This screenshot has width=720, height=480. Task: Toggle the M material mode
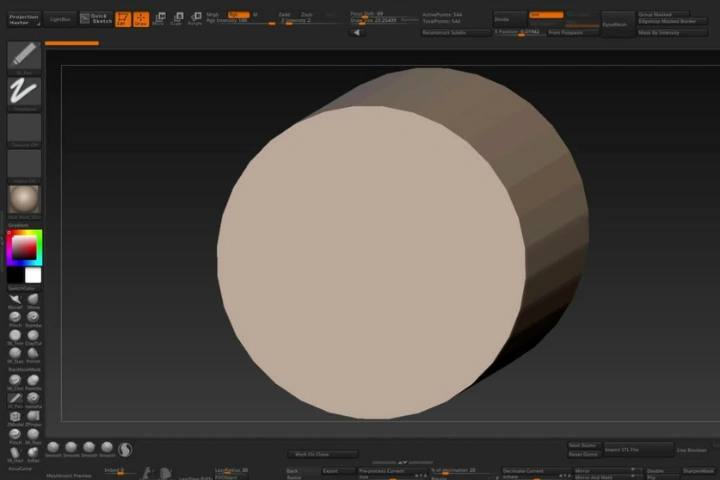coord(255,15)
